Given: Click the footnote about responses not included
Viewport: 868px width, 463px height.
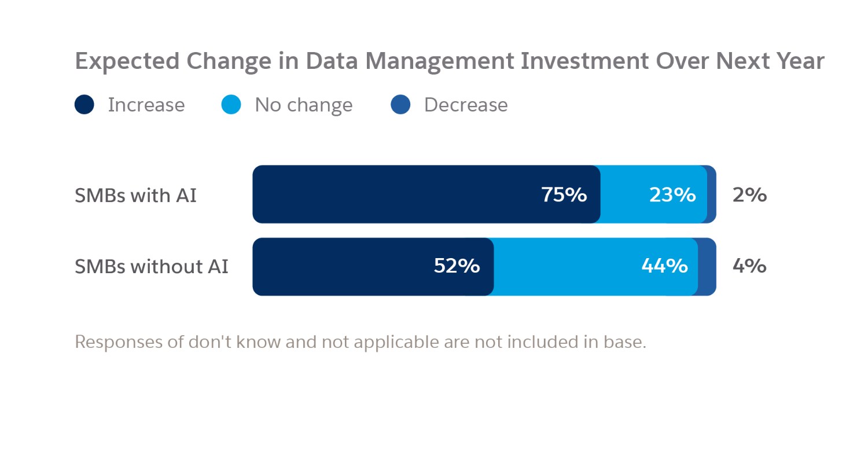Looking at the screenshot, I should click(x=360, y=341).
